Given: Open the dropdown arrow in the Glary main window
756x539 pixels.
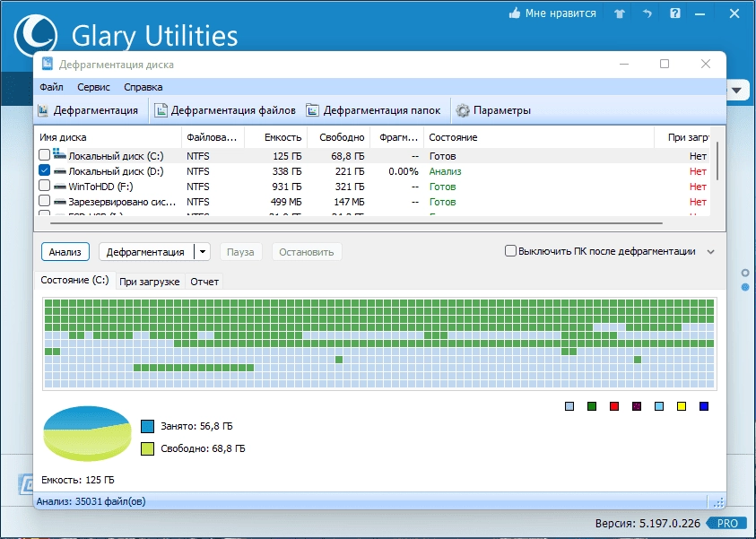Looking at the screenshot, I should pos(736,91).
